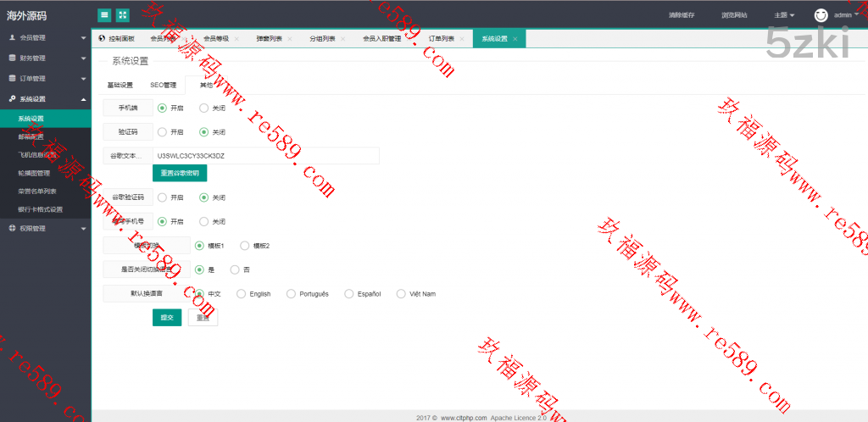Collapse the 系统设置 sidebar menu arrow
Viewport: 868px width, 422px height.
pyautogui.click(x=84, y=99)
